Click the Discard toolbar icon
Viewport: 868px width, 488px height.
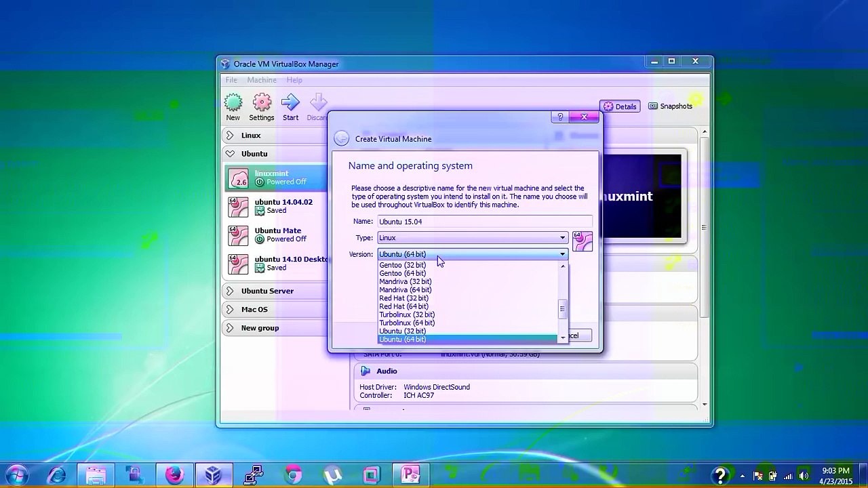click(318, 103)
